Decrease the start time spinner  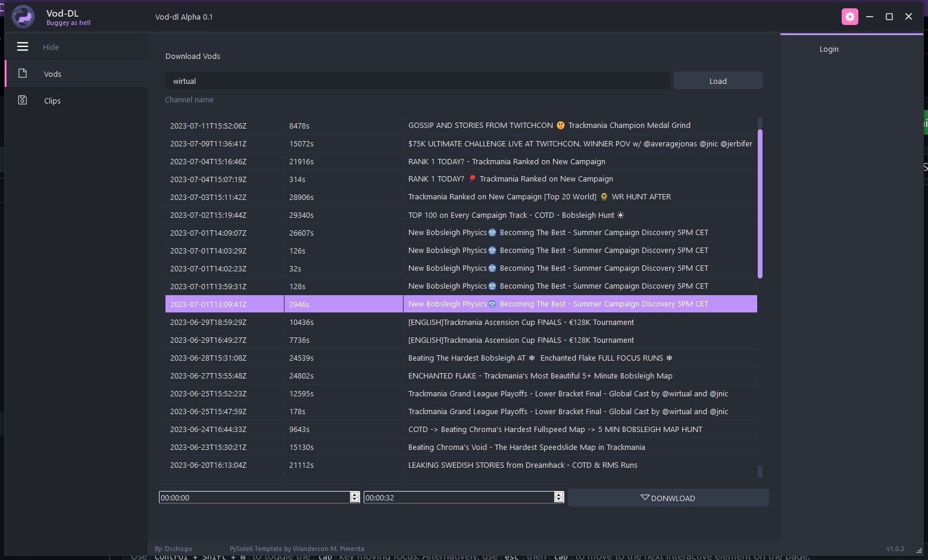pos(355,500)
